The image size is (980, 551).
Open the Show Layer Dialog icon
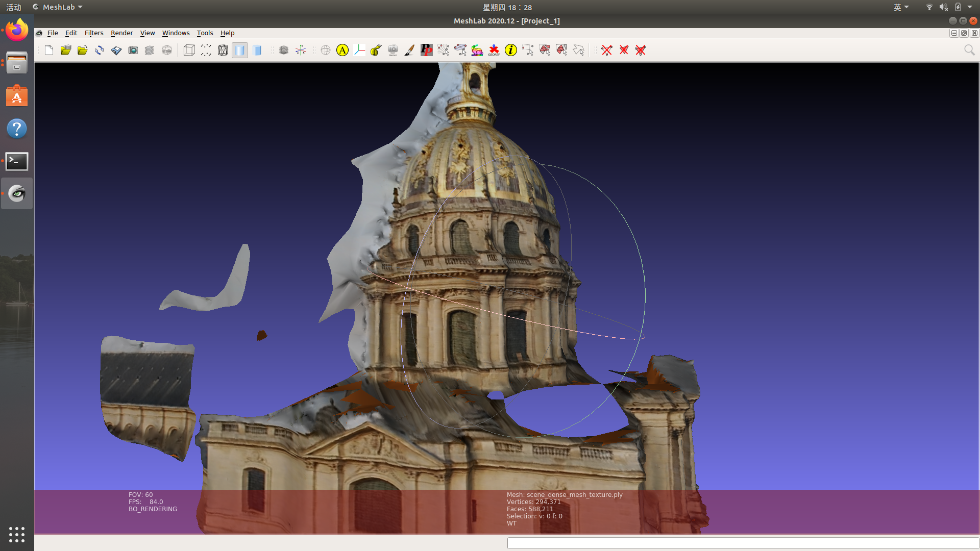pos(149,50)
